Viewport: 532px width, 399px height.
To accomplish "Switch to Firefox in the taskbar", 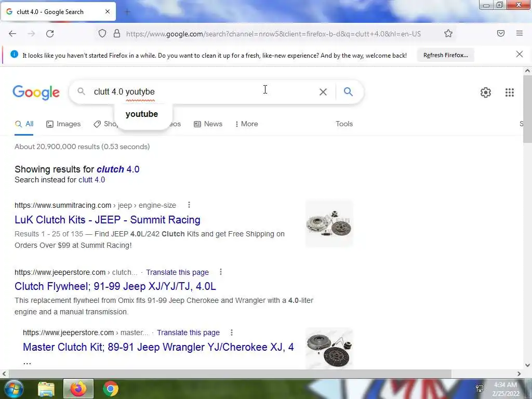I will [x=78, y=389].
